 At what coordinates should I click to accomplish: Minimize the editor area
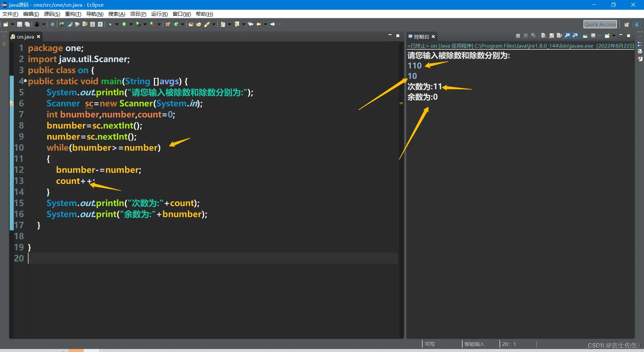click(x=390, y=35)
